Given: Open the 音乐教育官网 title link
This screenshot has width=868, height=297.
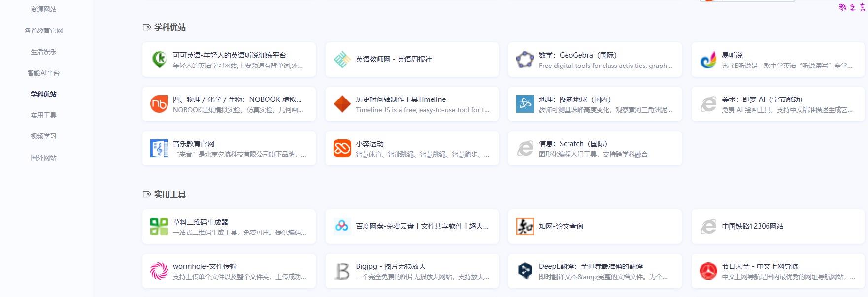Looking at the screenshot, I should (x=194, y=144).
